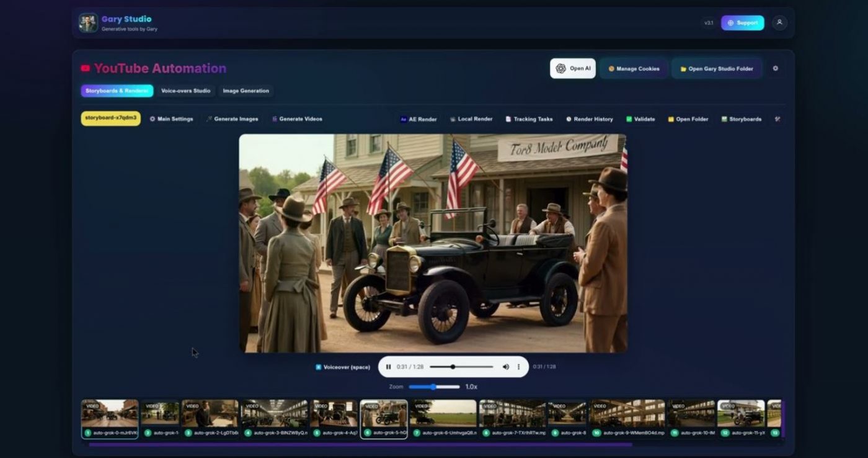Switch to Voice-overs Studio tab
The width and height of the screenshot is (868, 458).
click(185, 91)
